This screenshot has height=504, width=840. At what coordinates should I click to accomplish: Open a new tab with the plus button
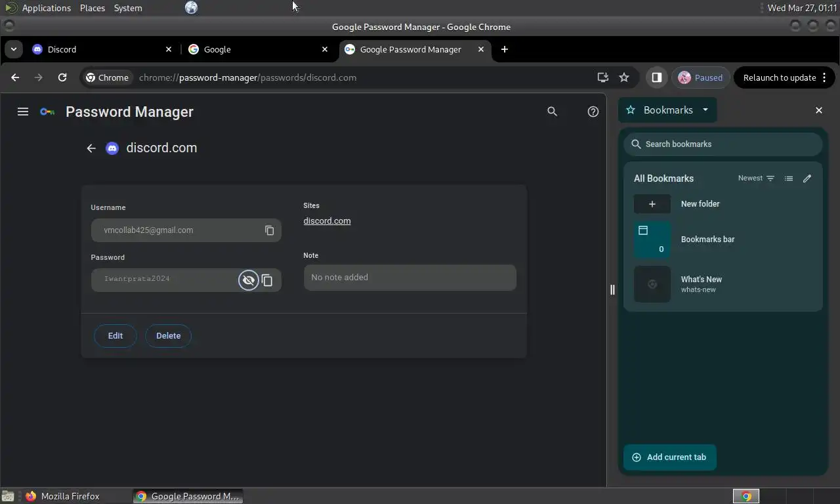tap(504, 49)
